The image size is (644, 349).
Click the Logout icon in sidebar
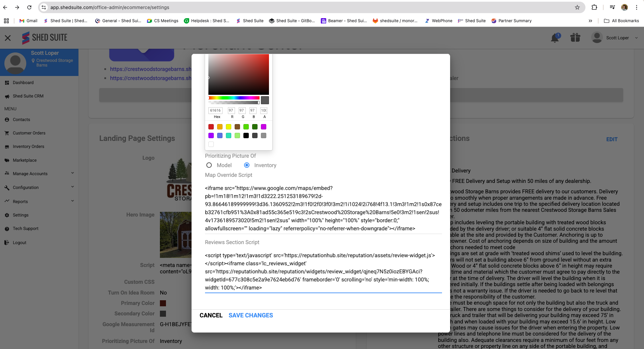tap(7, 243)
